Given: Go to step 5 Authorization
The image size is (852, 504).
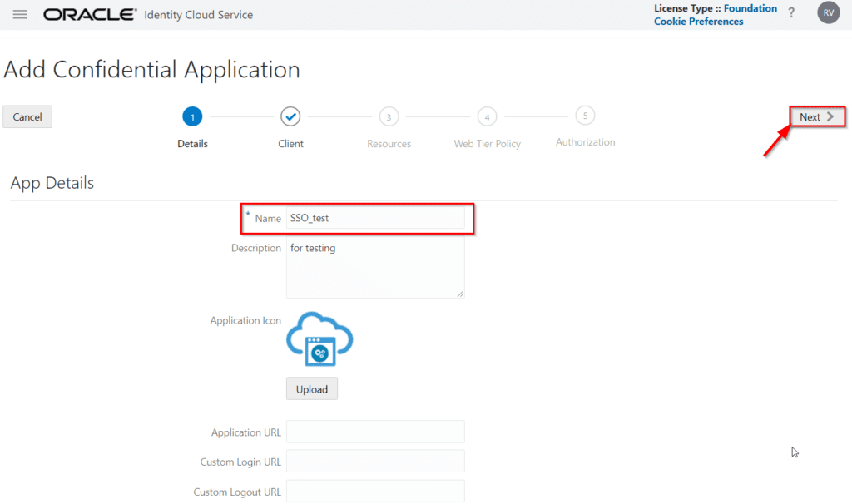Looking at the screenshot, I should 585,116.
